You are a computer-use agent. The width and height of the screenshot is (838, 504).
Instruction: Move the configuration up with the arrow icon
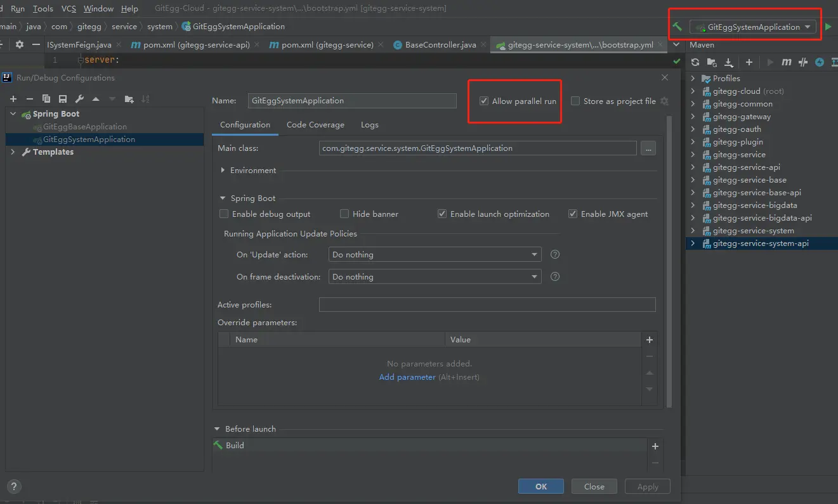click(x=96, y=99)
